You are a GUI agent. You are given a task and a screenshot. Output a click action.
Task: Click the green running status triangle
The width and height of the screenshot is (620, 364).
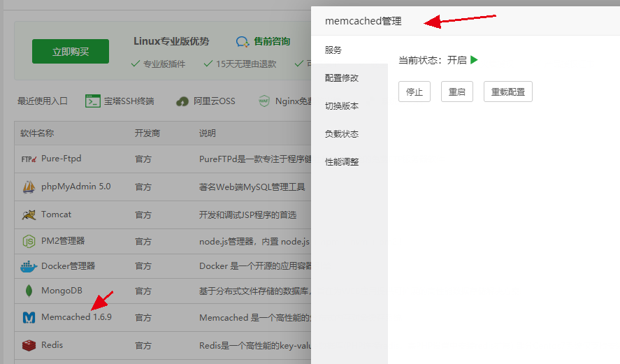click(x=474, y=60)
